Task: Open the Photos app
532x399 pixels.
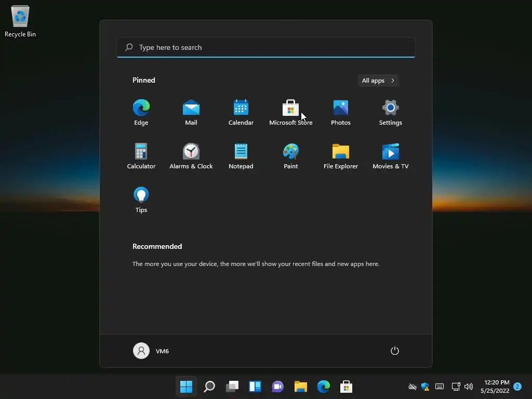Action: 341,112
